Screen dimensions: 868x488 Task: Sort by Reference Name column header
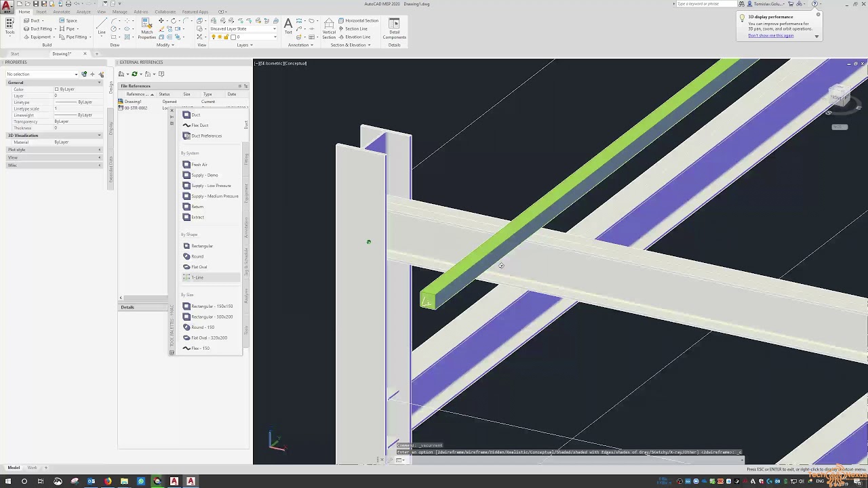(x=138, y=94)
